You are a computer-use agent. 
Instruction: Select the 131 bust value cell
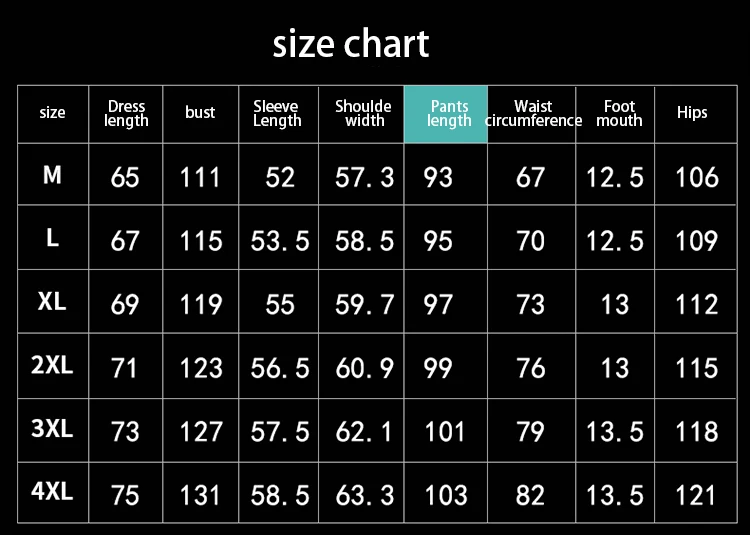coord(200,494)
